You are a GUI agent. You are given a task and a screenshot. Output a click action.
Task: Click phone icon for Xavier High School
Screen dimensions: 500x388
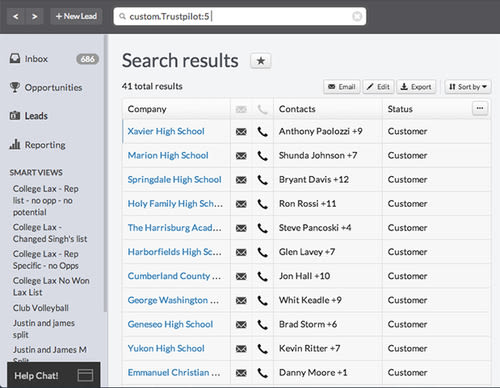tap(262, 132)
